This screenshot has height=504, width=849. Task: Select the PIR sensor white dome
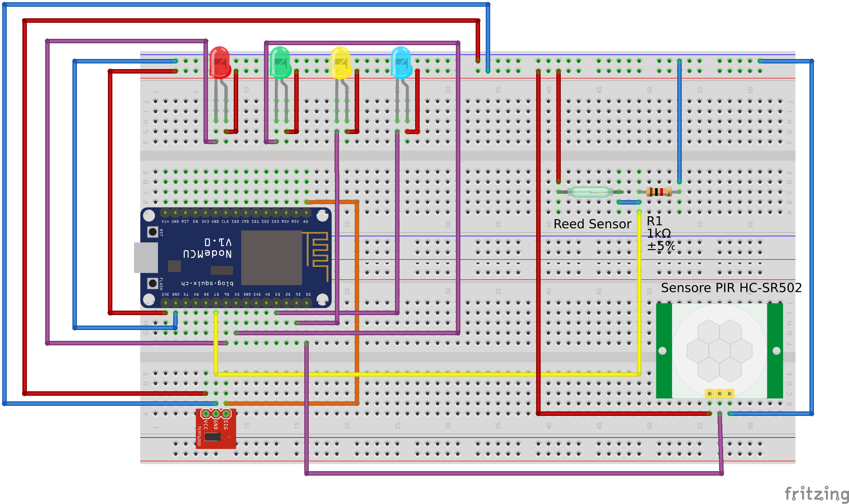coord(719,350)
